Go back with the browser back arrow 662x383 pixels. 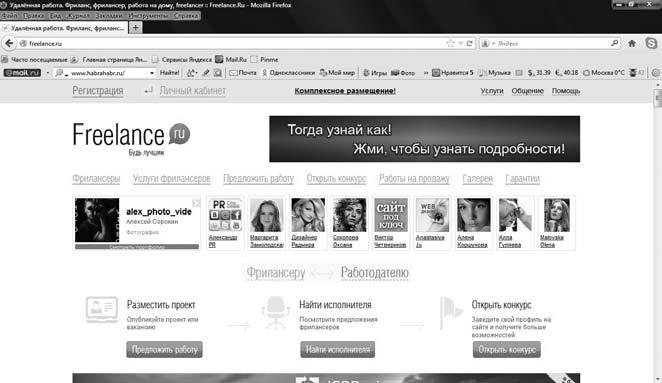coord(9,43)
